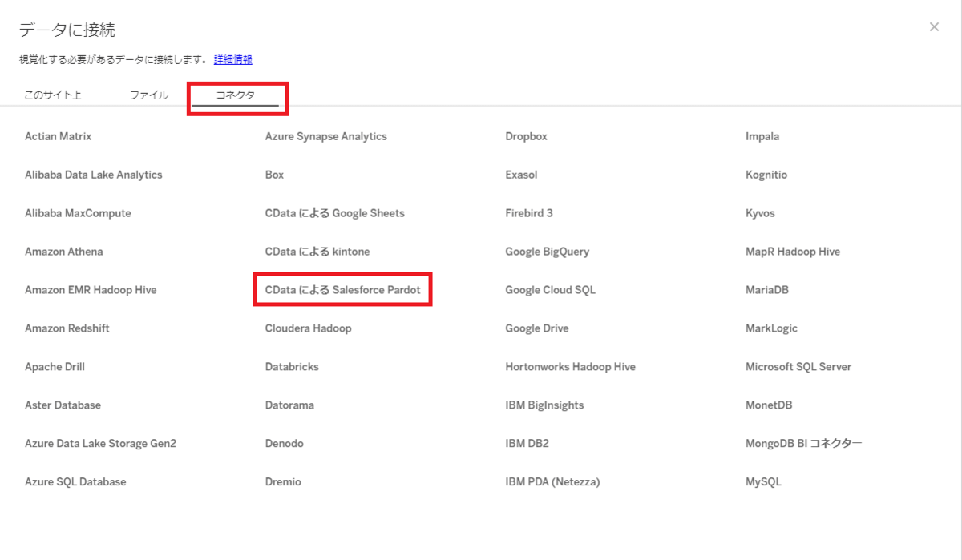Connect to MariaDB
962x560 pixels.
[x=767, y=290]
